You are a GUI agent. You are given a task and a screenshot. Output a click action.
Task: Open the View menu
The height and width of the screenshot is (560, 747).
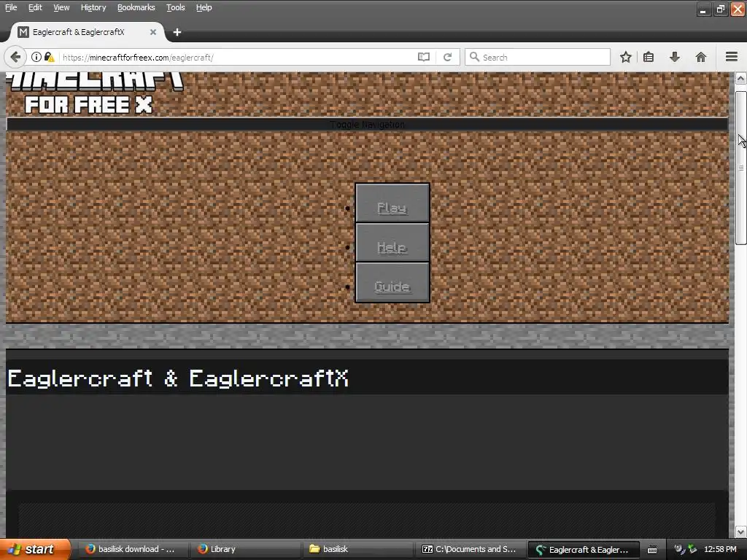[61, 7]
